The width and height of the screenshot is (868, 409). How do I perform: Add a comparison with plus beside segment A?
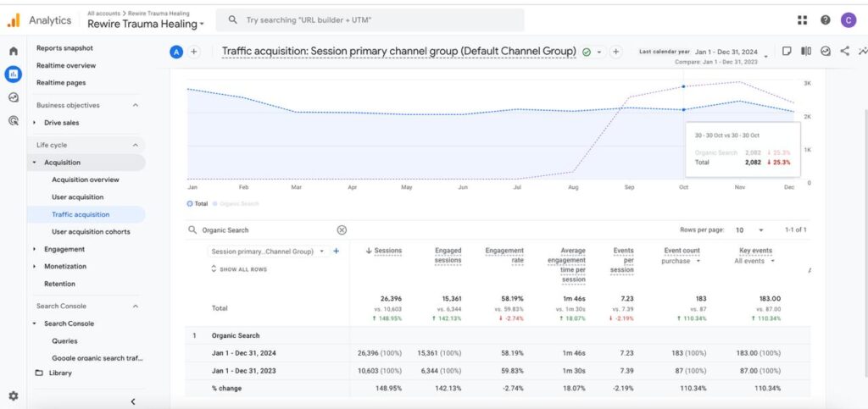[194, 52]
